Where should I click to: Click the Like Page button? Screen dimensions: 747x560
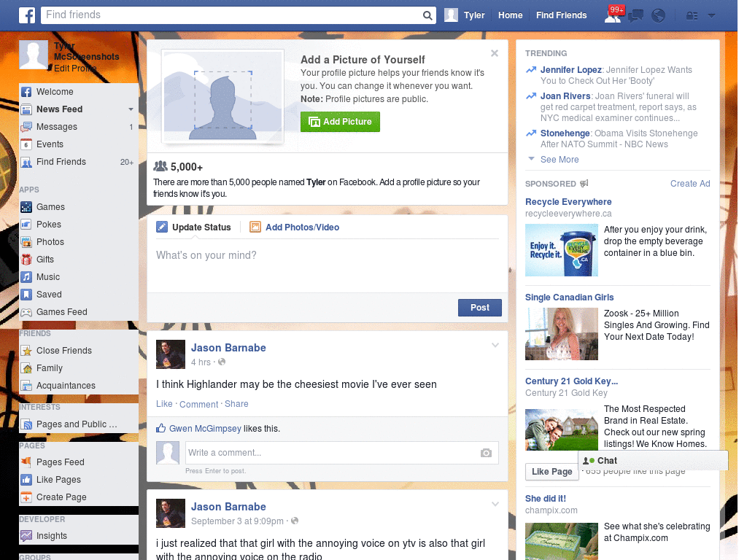(x=551, y=472)
